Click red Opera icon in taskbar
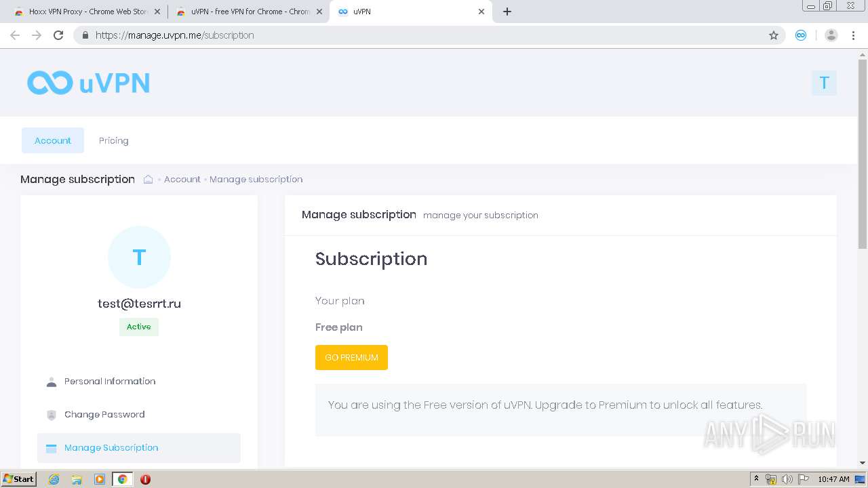The width and height of the screenshot is (868, 488). click(x=145, y=479)
